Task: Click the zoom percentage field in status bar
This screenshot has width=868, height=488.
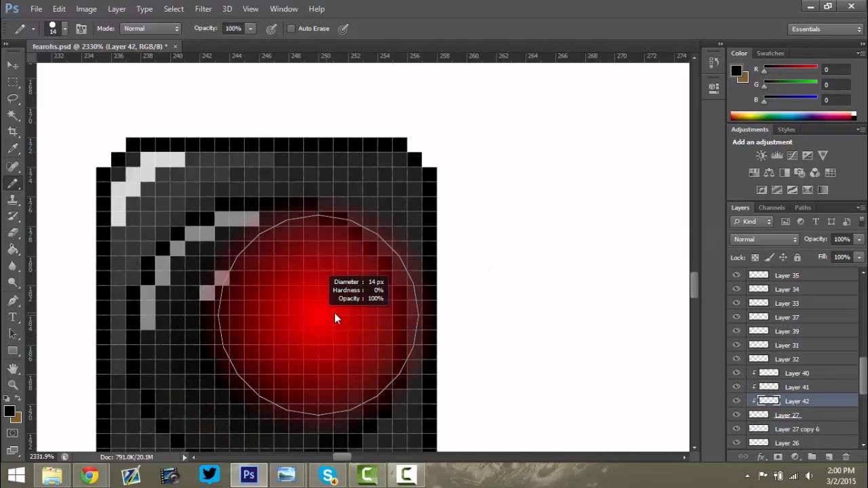Action: 42,457
